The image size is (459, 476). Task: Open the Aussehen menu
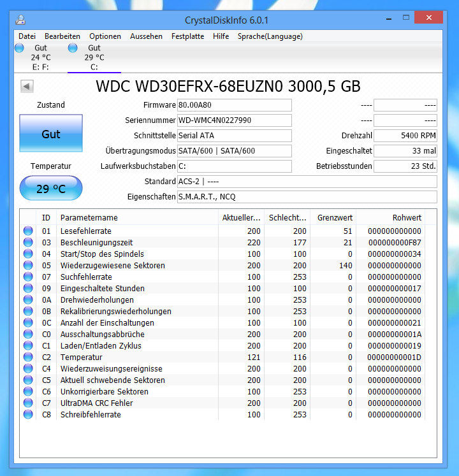pos(146,36)
